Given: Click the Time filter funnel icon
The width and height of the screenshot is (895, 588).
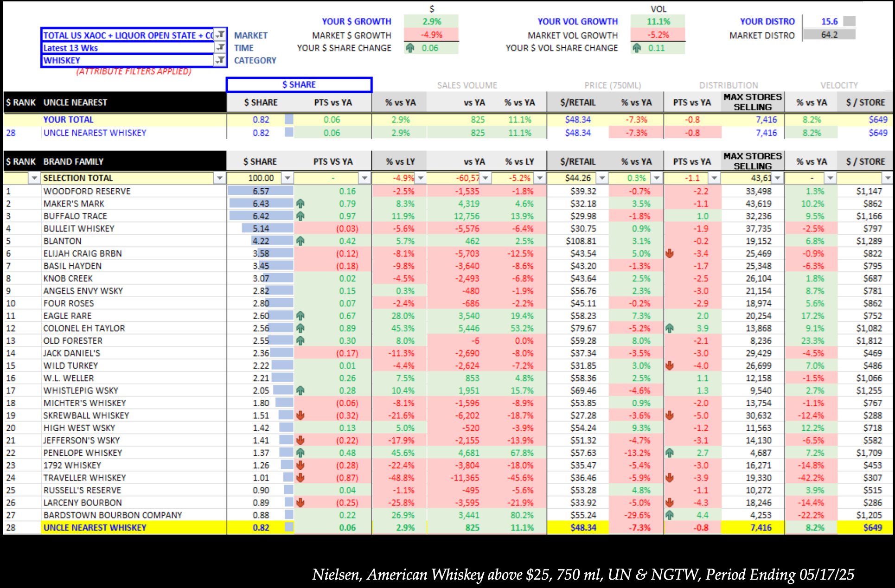Looking at the screenshot, I should 220,47.
